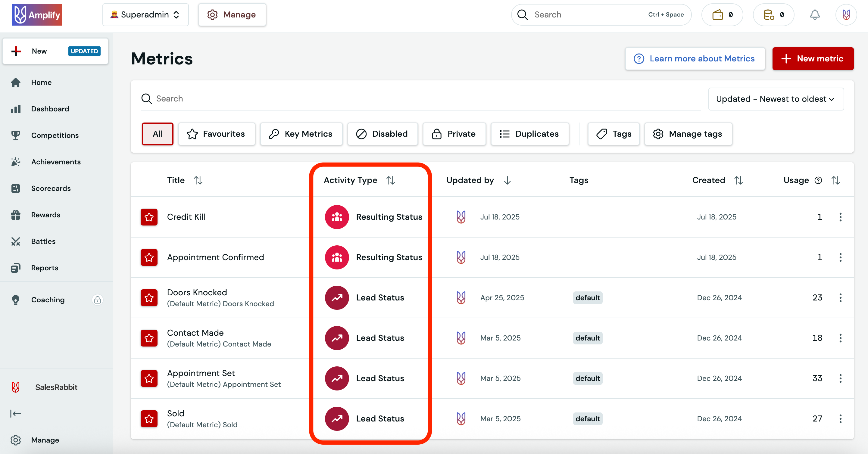Viewport: 868px width, 454px height.
Task: Select the Key Metrics filter
Action: pyautogui.click(x=301, y=134)
